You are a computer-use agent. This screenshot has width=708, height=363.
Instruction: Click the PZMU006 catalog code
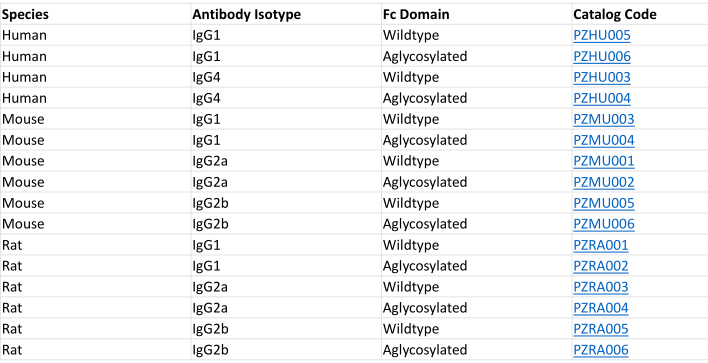pyautogui.click(x=604, y=224)
